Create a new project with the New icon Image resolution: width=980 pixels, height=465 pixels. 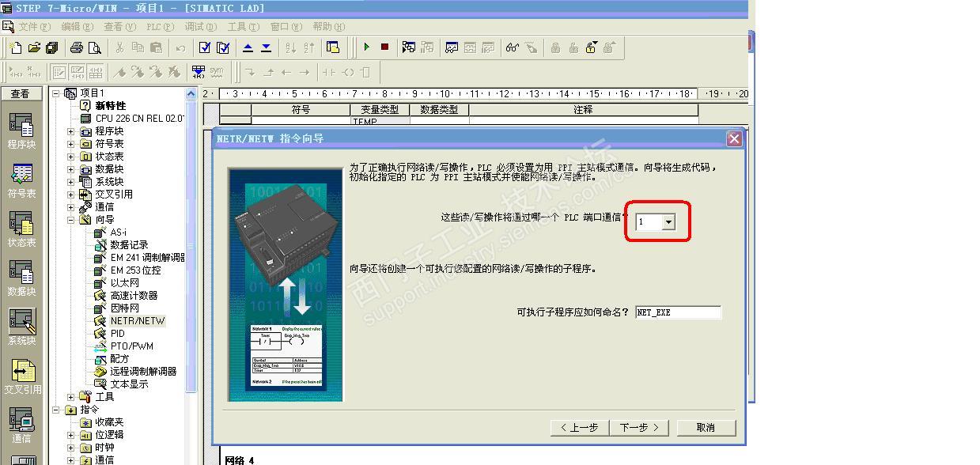[16, 47]
